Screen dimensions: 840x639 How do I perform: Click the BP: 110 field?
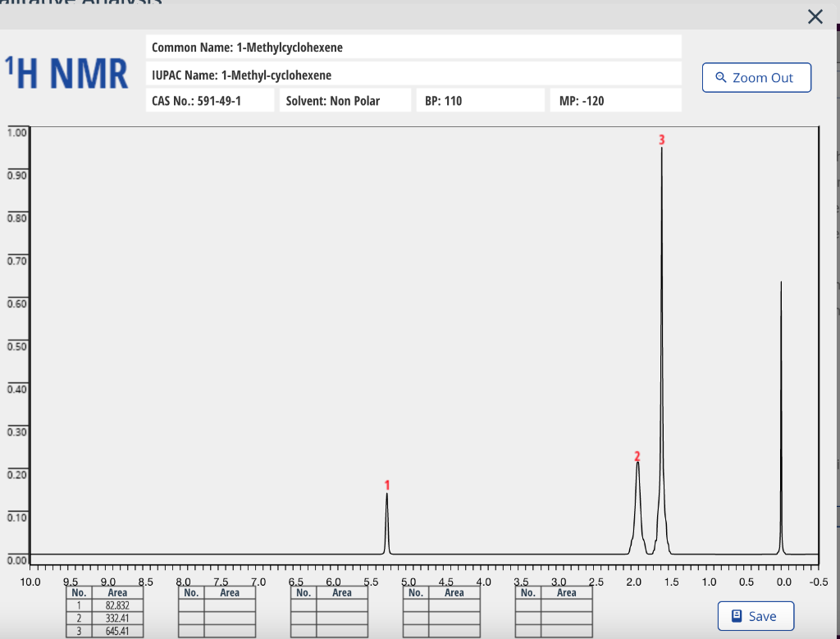[x=481, y=101]
